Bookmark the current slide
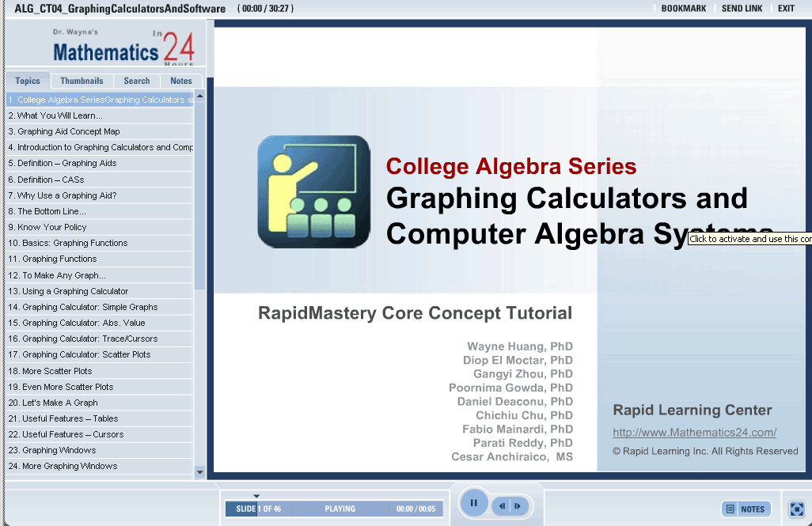Image resolution: width=812 pixels, height=526 pixels. tap(683, 9)
